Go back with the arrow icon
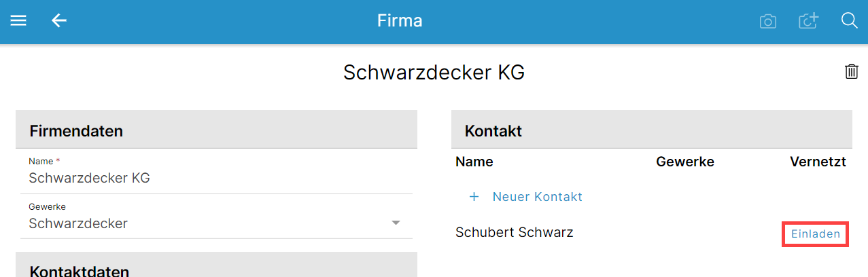This screenshot has height=277, width=868. [59, 21]
